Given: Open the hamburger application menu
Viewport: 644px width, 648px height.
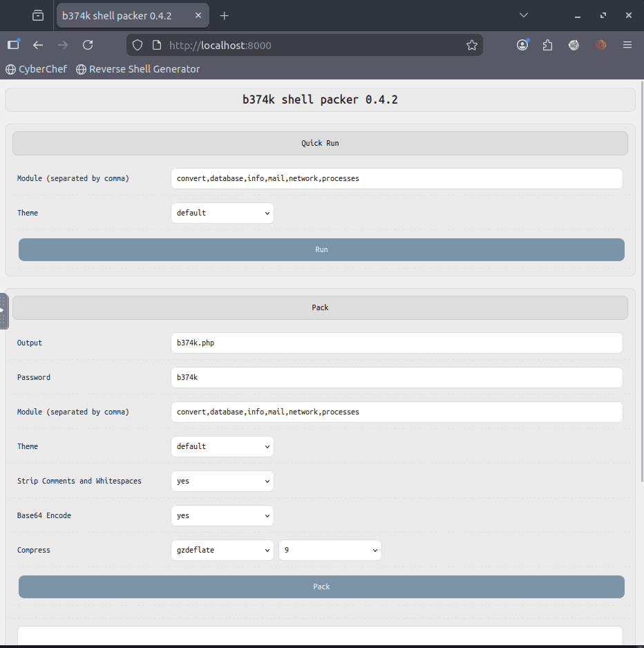Looking at the screenshot, I should point(627,45).
